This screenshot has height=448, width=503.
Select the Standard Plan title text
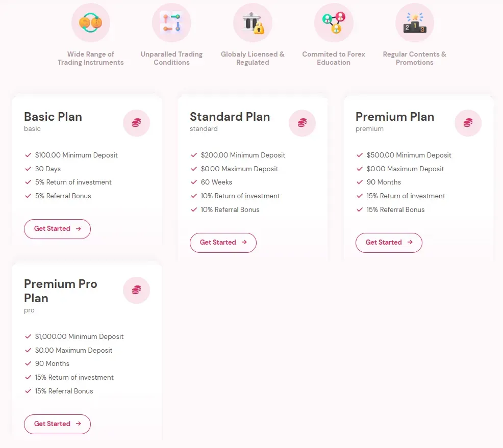230,117
